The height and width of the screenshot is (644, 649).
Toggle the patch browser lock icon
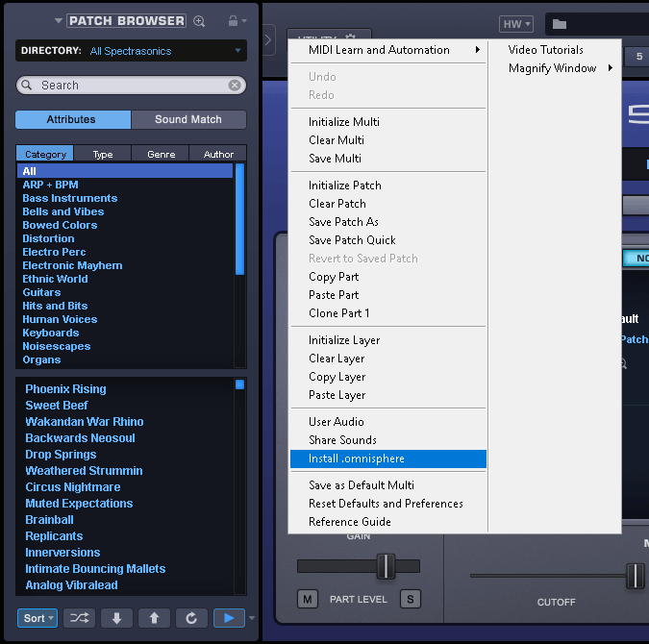point(233,21)
